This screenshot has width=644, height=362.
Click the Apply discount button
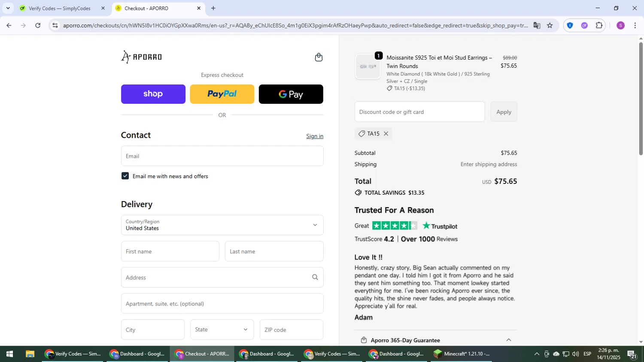[504, 112]
